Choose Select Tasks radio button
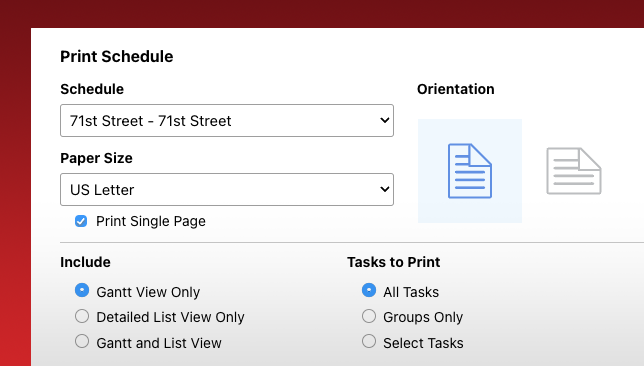644x366 pixels. [369, 341]
